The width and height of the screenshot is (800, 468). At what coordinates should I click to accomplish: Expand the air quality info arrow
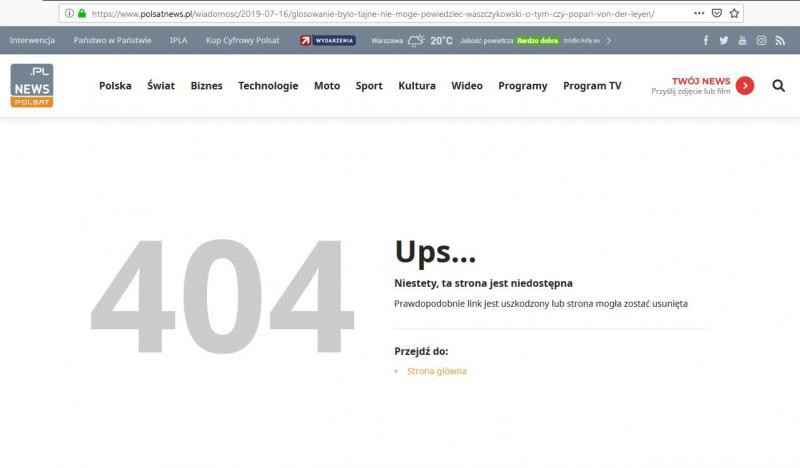coord(609,41)
